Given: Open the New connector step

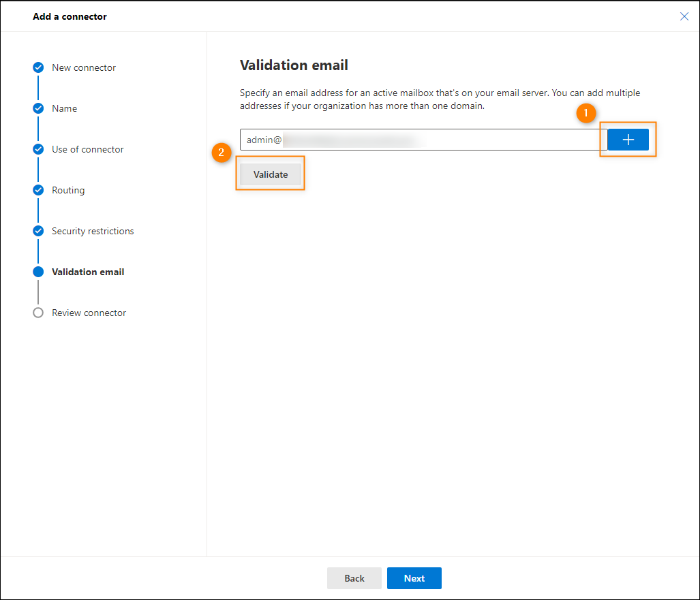Looking at the screenshot, I should coord(84,67).
